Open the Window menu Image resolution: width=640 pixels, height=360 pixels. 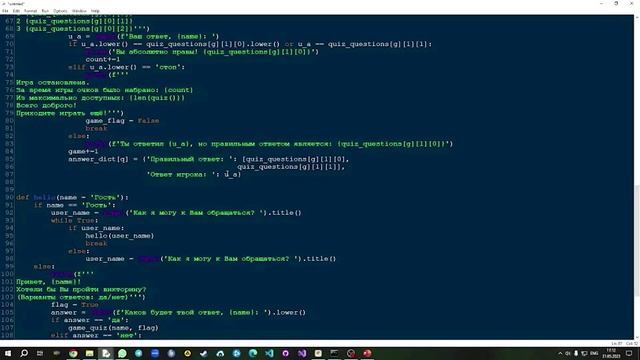click(x=79, y=11)
